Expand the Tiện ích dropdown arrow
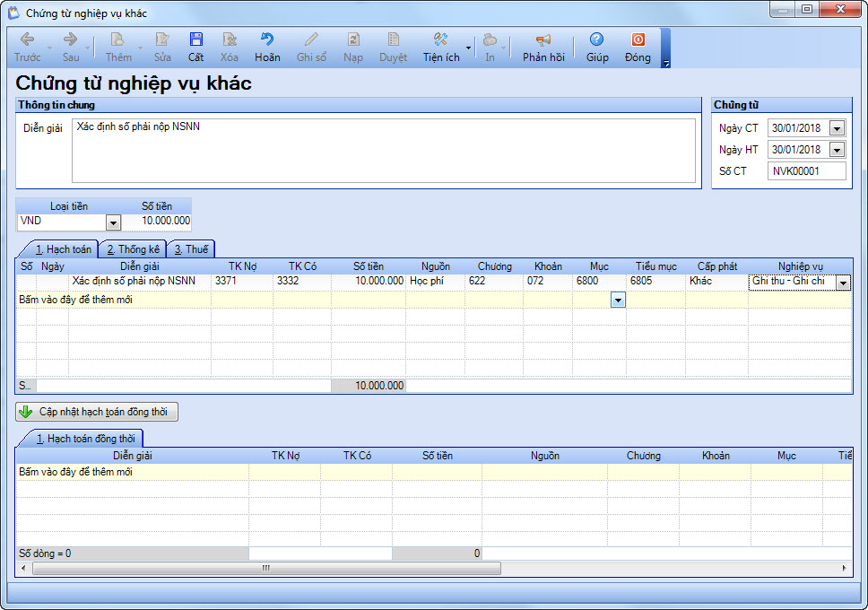 tap(468, 48)
